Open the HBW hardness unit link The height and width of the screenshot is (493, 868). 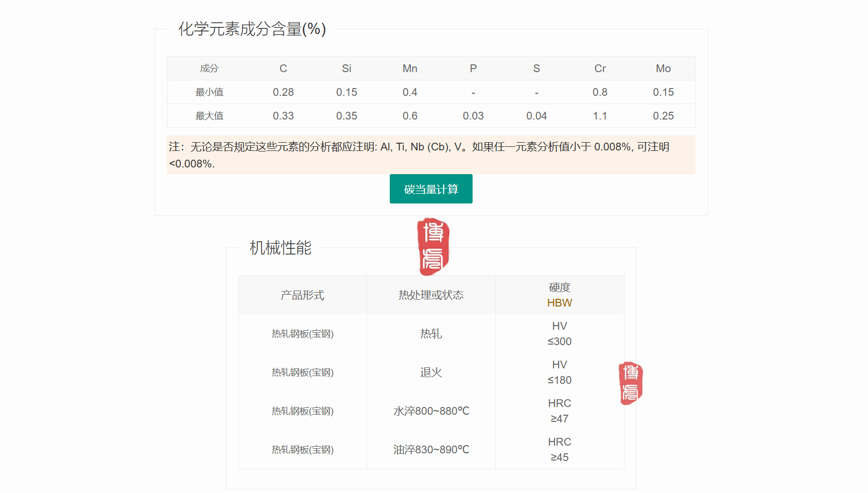(559, 303)
